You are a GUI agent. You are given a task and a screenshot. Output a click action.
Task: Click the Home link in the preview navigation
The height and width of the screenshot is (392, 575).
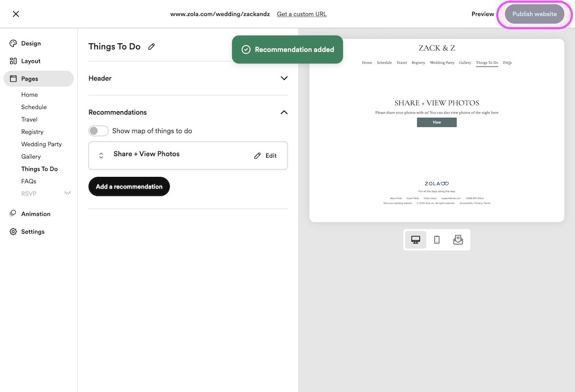click(x=367, y=63)
